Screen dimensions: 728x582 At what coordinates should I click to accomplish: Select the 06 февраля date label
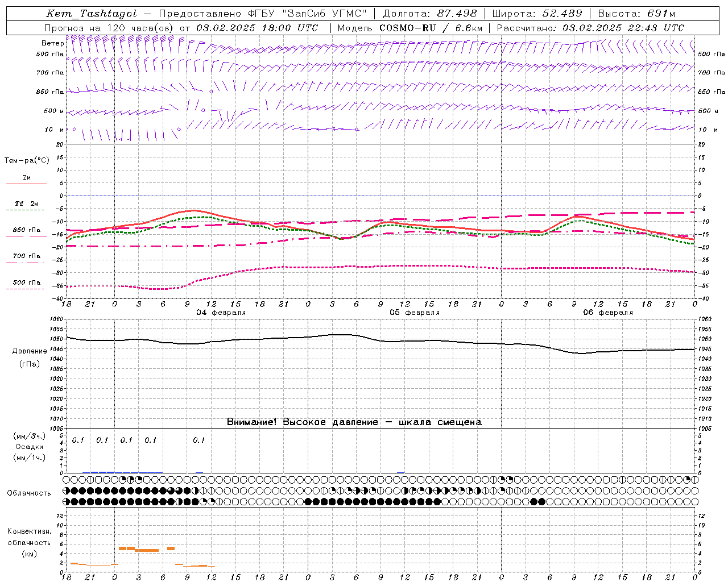pos(608,313)
